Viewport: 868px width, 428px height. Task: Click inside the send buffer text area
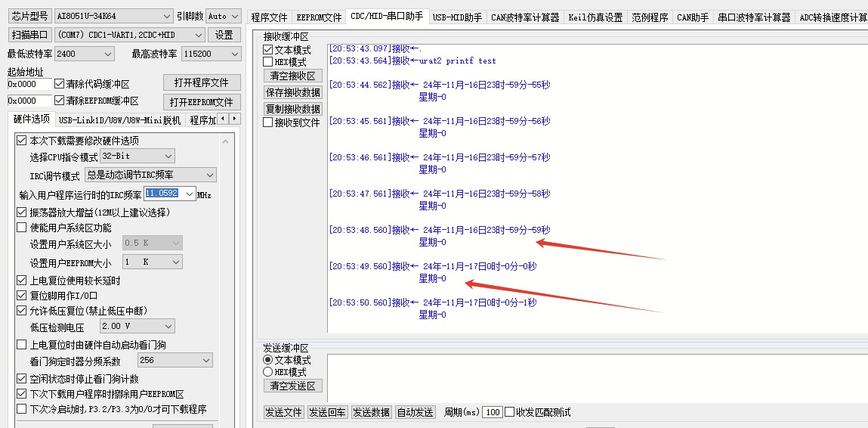[598, 377]
